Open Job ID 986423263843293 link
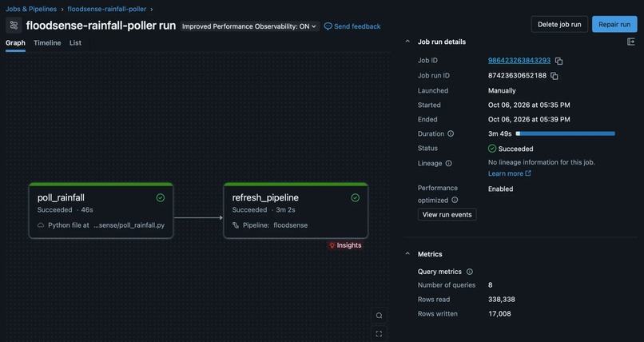The image size is (644, 342). [519, 61]
